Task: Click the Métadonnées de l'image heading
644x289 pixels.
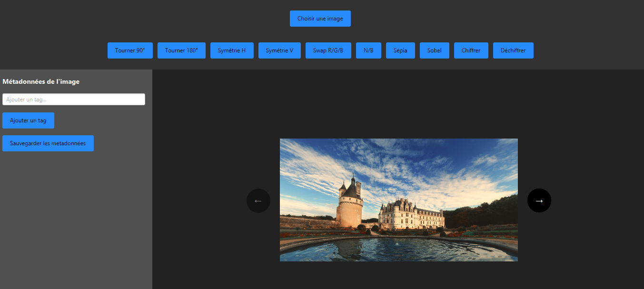Action: pyautogui.click(x=41, y=81)
